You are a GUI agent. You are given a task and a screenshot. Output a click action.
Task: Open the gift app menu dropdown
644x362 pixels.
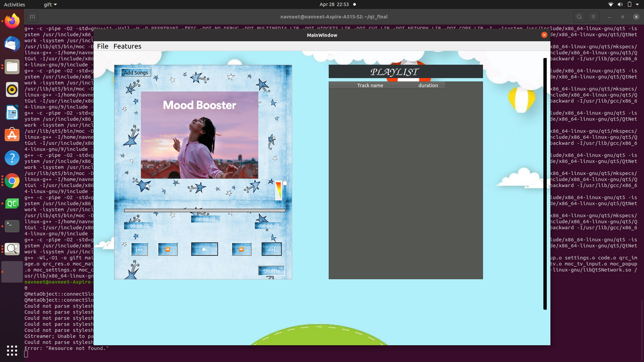[x=50, y=4]
